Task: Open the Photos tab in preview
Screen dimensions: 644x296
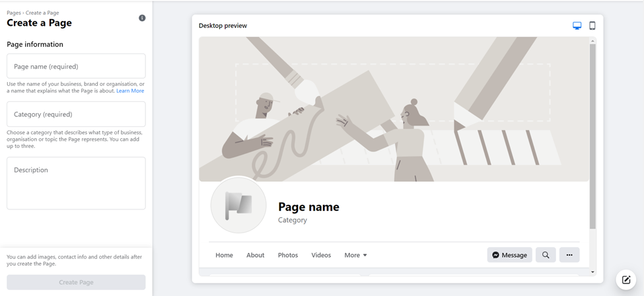Action: click(x=287, y=255)
